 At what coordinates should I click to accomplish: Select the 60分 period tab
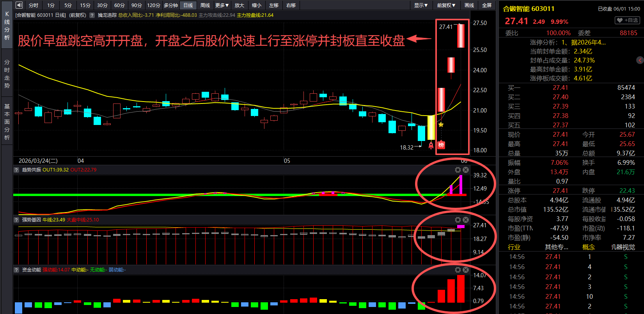(119, 5)
